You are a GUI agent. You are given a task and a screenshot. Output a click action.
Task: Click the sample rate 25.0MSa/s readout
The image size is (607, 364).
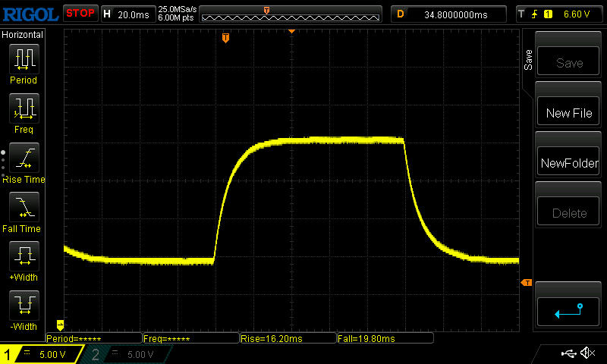178,9
